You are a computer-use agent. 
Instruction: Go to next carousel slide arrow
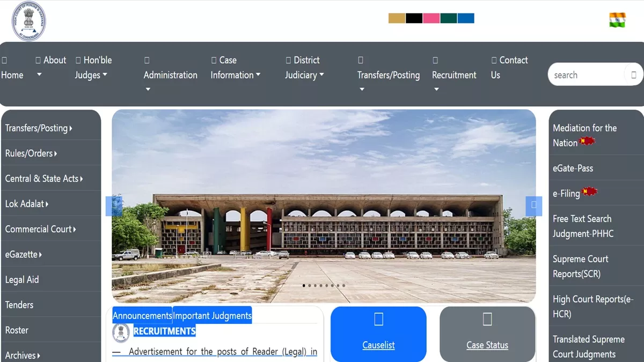click(533, 206)
